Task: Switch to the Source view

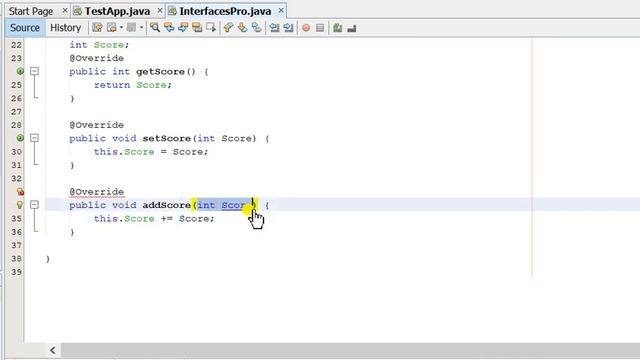Action: tap(25, 28)
